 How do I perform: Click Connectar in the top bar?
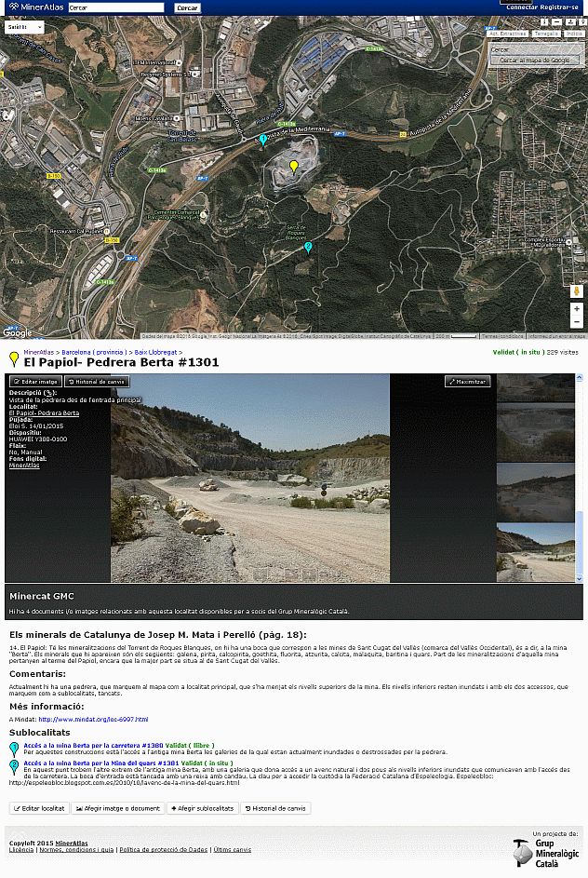pos(521,7)
